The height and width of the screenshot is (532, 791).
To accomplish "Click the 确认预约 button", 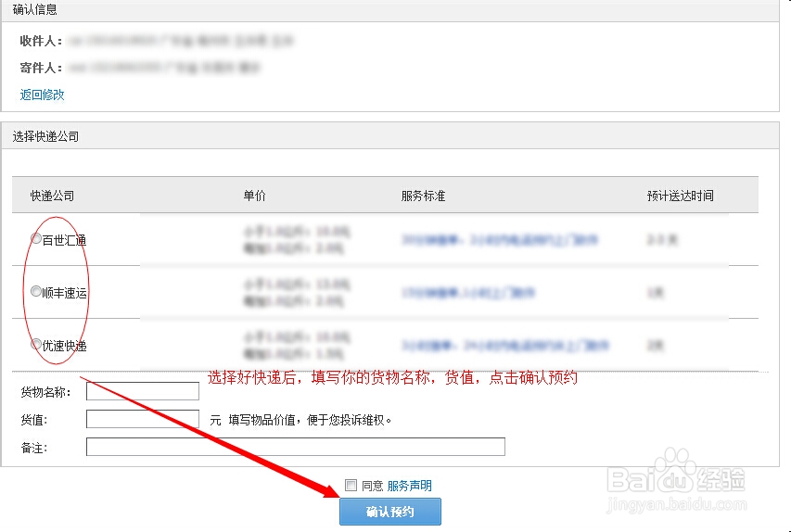I will coord(390,512).
